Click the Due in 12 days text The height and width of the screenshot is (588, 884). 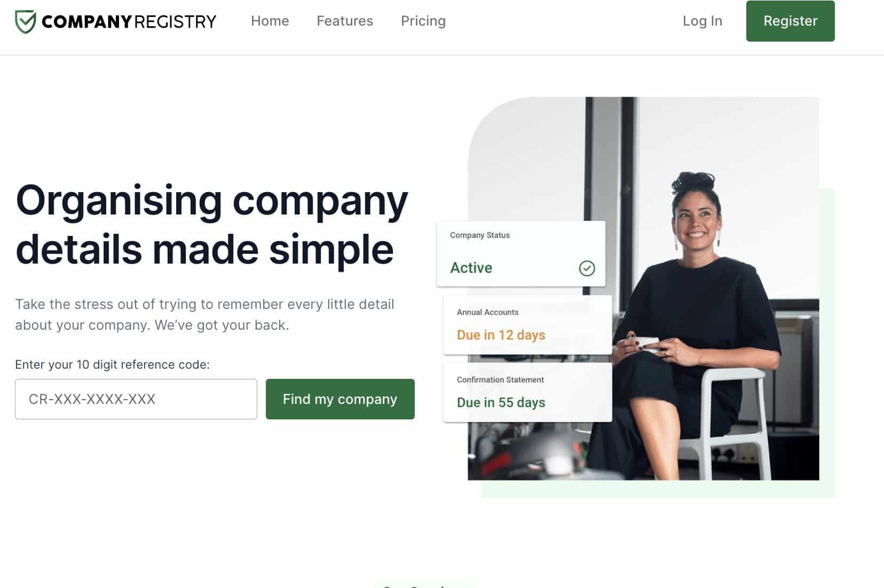[501, 335]
